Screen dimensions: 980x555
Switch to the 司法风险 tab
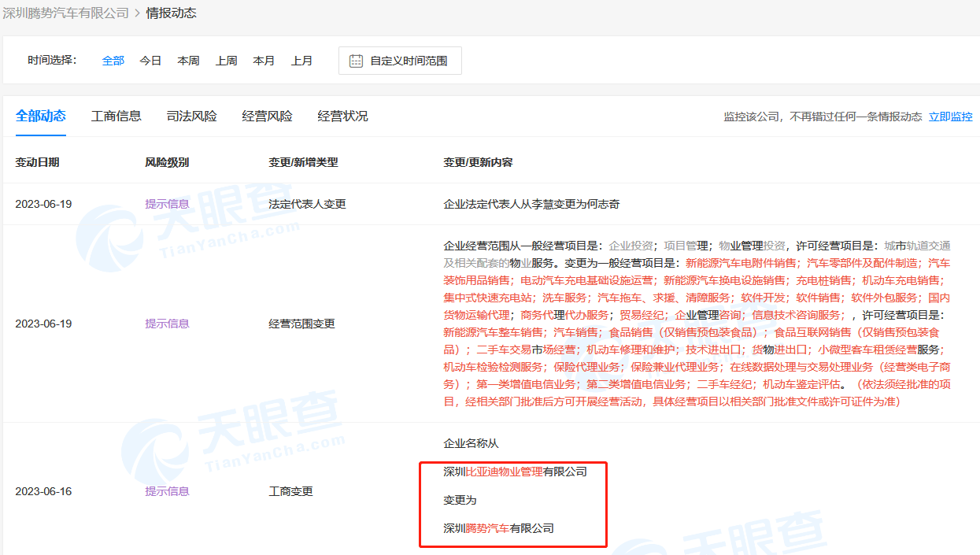click(x=191, y=116)
